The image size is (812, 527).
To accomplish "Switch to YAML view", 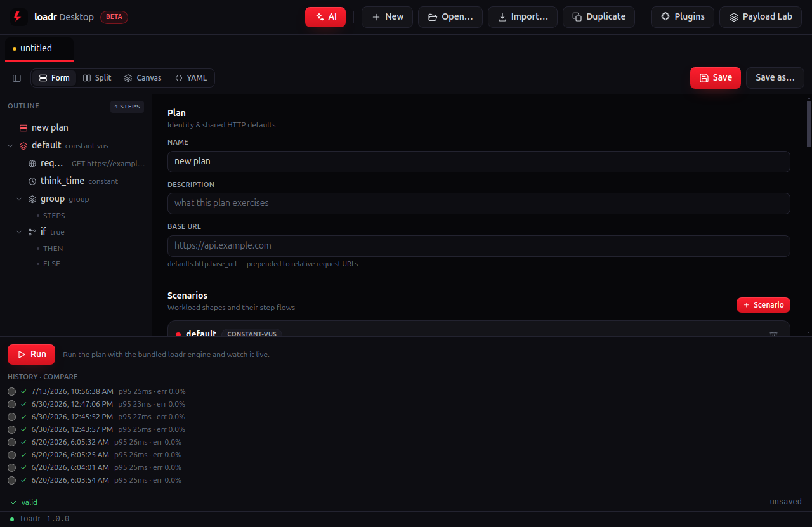I will coord(191,78).
